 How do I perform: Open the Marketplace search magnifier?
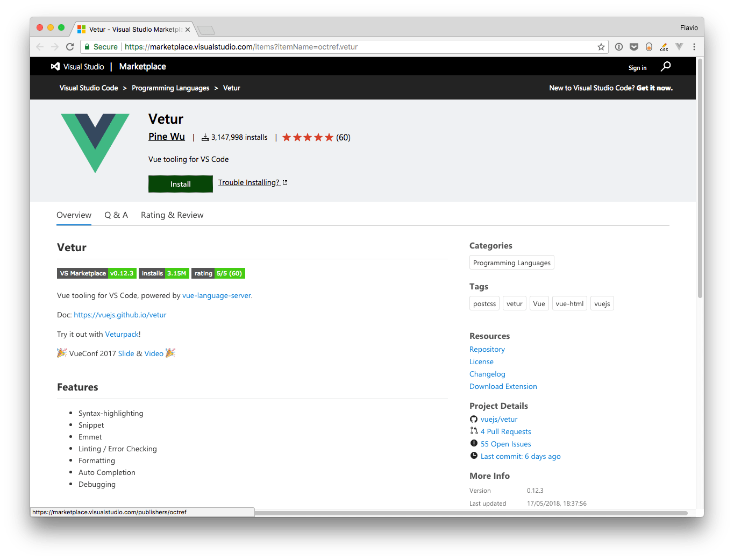tap(666, 66)
